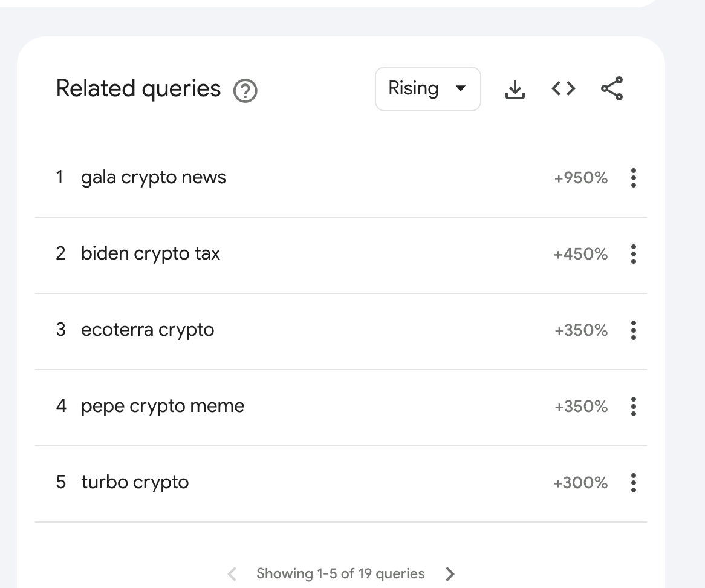Open more options for gala crypto news
705x588 pixels.
coord(634,178)
